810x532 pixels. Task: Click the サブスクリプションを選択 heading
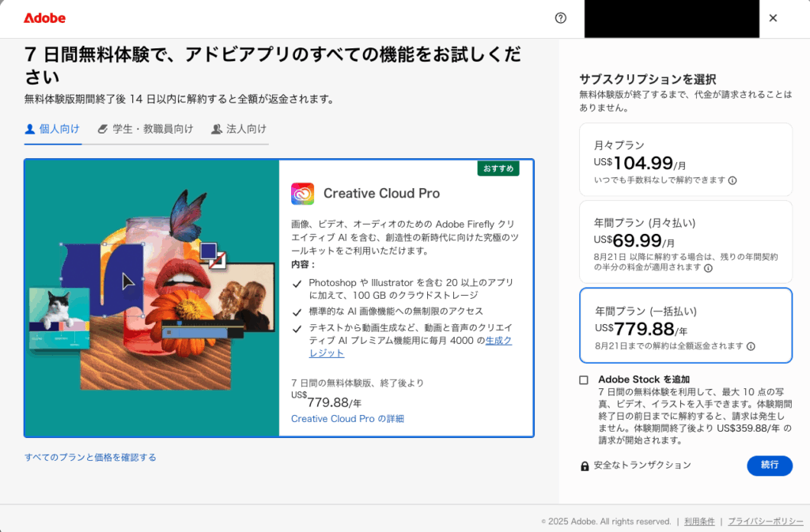647,80
